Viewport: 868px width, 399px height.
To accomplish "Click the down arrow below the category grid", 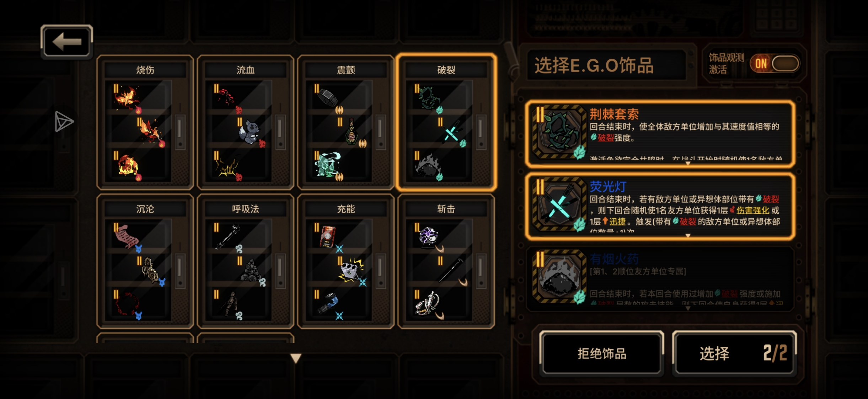I will [296, 358].
